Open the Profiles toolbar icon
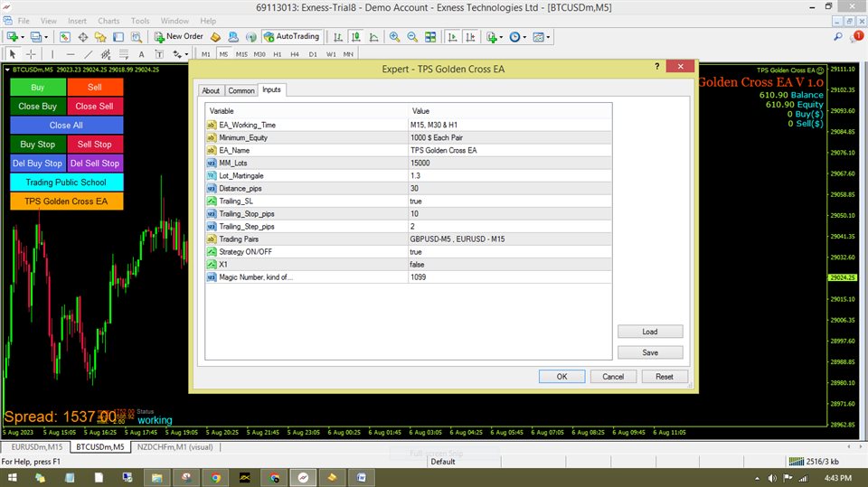This screenshot has width=868, height=487. 35,37
